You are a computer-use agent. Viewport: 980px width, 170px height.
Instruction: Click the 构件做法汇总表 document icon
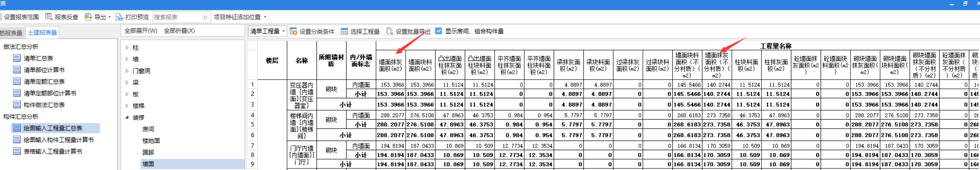tap(17, 105)
